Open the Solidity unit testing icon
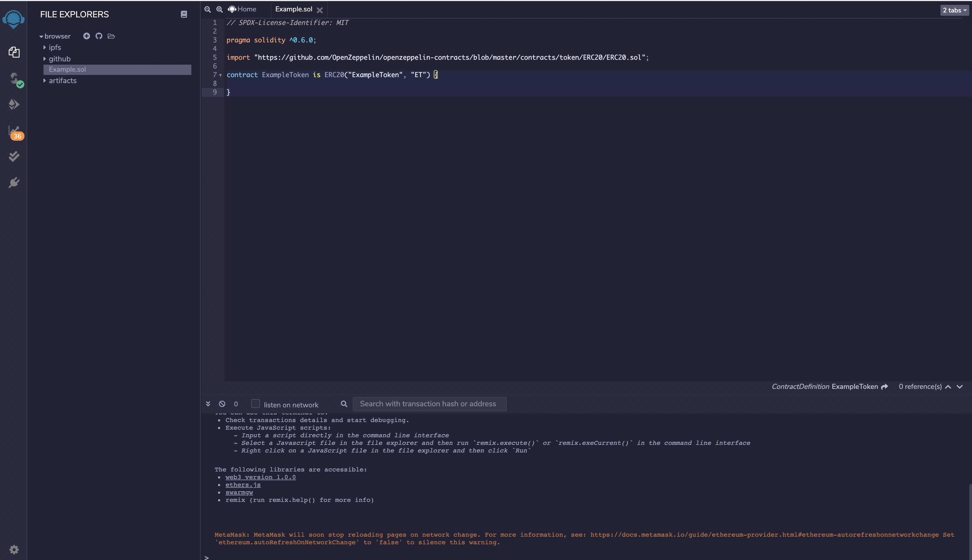The width and height of the screenshot is (972, 560). pos(14,156)
